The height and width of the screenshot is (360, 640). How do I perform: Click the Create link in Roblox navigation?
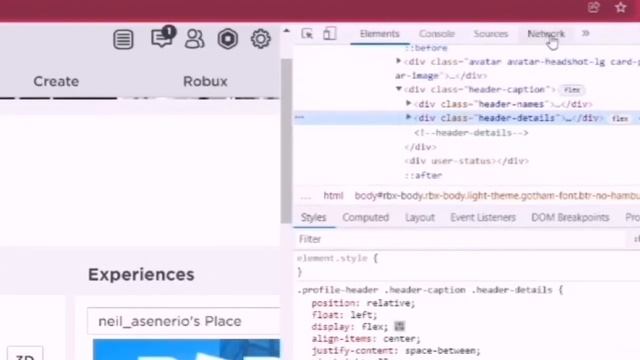click(x=56, y=81)
